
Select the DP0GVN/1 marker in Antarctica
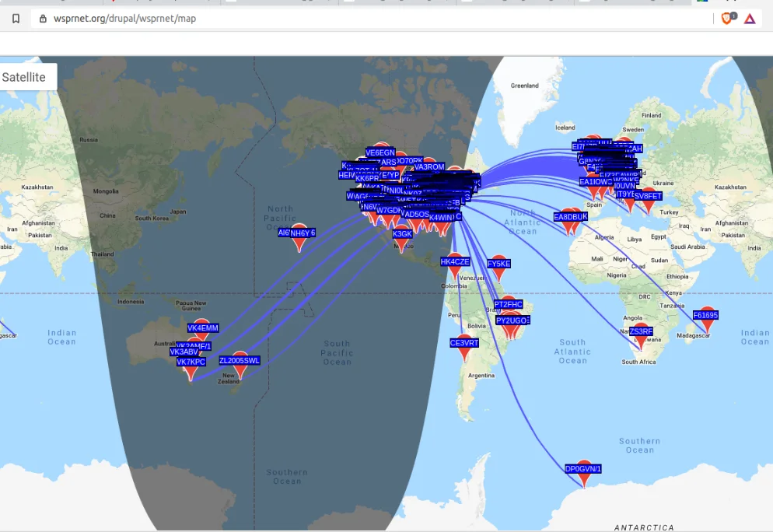click(583, 469)
